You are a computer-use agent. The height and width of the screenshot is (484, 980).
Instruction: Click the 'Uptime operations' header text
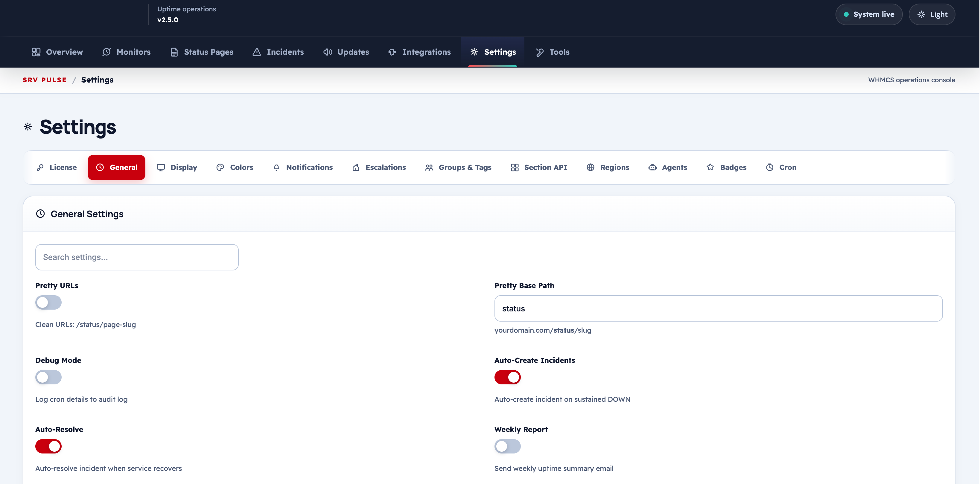pyautogui.click(x=186, y=9)
